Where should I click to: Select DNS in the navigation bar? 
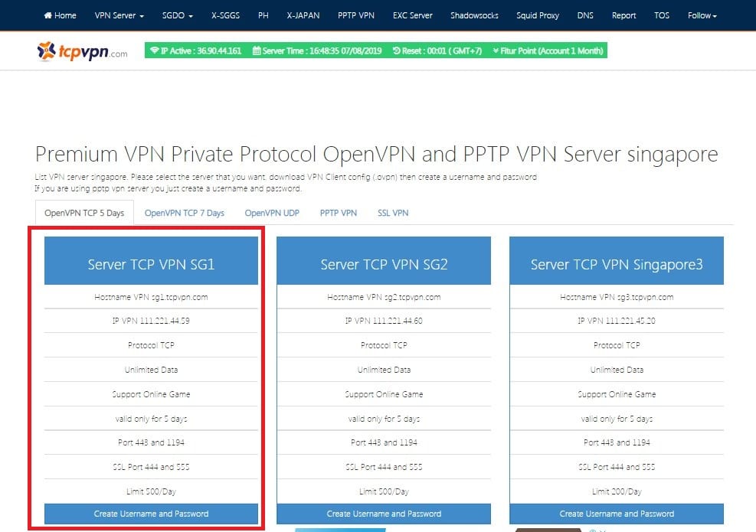585,15
